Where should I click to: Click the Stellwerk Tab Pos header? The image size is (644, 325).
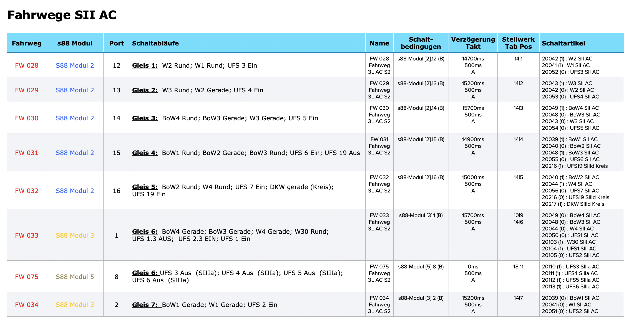click(x=518, y=43)
